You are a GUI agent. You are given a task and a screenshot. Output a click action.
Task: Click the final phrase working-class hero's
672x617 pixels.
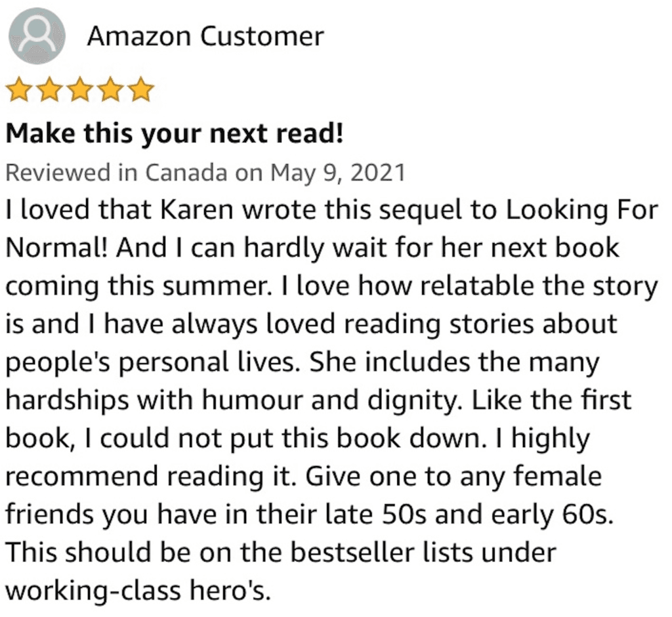coord(138,591)
